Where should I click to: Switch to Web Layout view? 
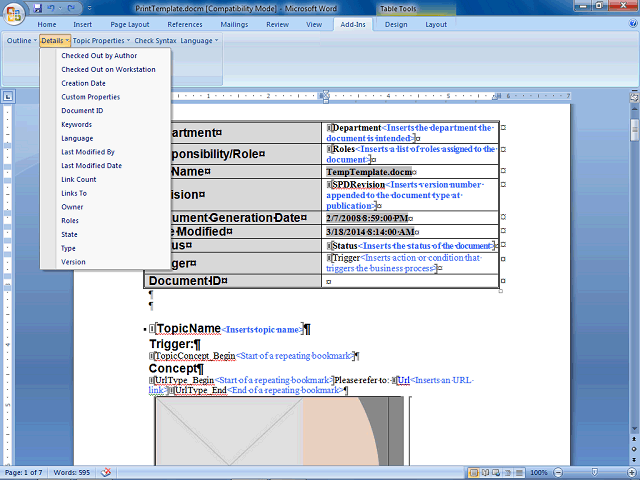(x=496, y=473)
